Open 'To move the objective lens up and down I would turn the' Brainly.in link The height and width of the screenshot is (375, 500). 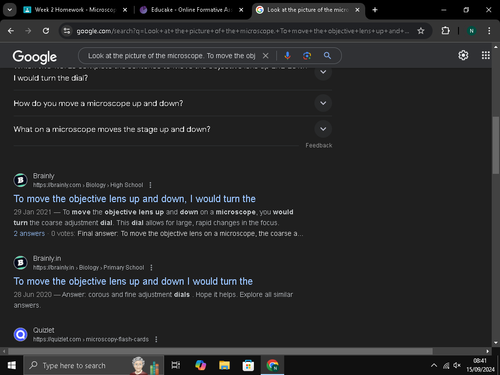click(x=133, y=281)
